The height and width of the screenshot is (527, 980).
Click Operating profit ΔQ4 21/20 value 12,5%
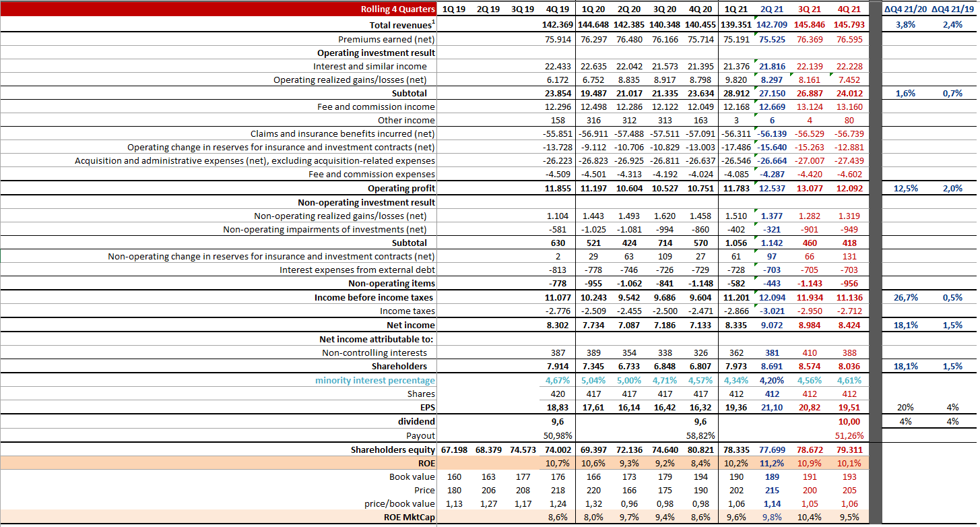click(907, 188)
